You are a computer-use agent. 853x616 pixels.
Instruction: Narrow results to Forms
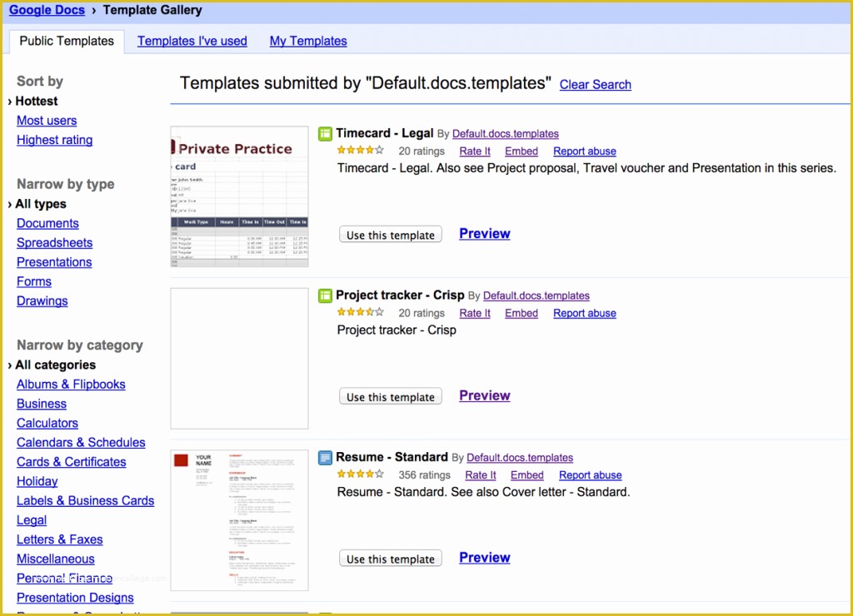[x=34, y=281]
